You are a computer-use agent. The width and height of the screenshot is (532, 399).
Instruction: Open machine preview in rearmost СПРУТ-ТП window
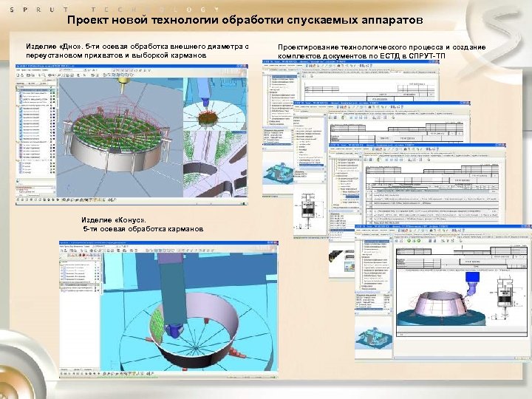tap(279, 173)
